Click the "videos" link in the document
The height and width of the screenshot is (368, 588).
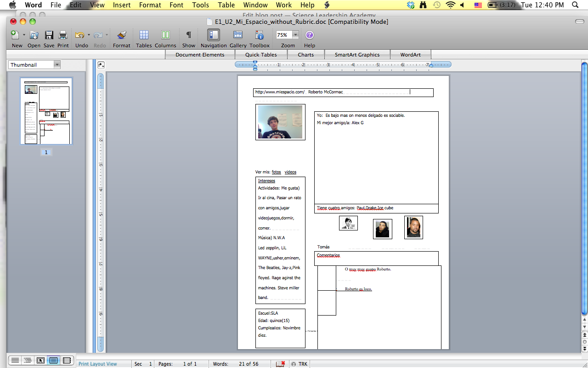click(290, 172)
